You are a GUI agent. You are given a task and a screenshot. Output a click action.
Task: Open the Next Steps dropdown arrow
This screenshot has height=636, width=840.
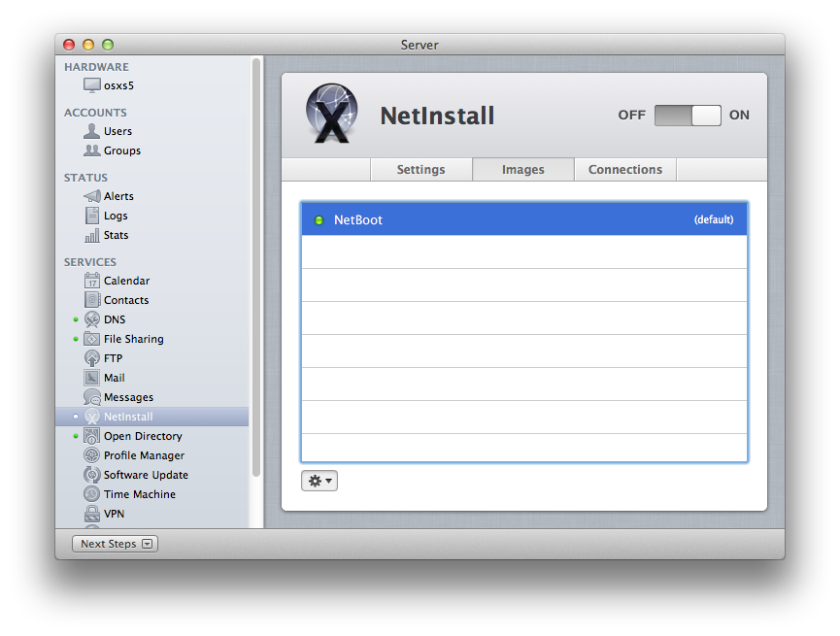[x=148, y=544]
